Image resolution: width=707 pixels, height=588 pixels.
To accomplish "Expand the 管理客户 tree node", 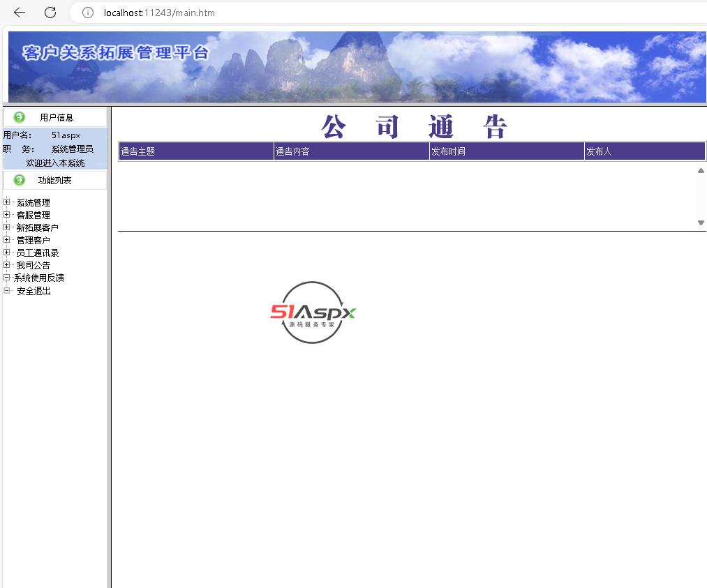I will coord(6,240).
